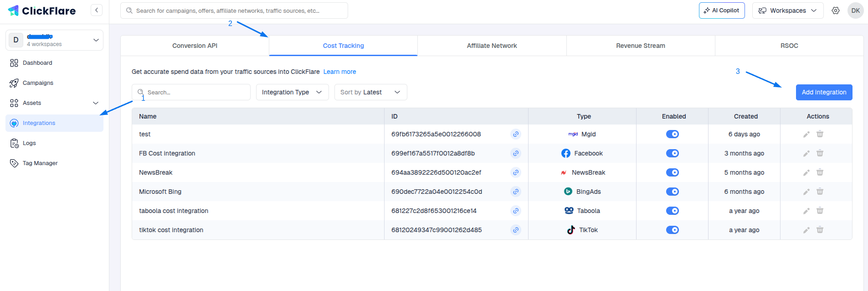This screenshot has height=291, width=868.
Task: Select the ID 69fb6173265a5e0012266008
Action: coord(436,134)
